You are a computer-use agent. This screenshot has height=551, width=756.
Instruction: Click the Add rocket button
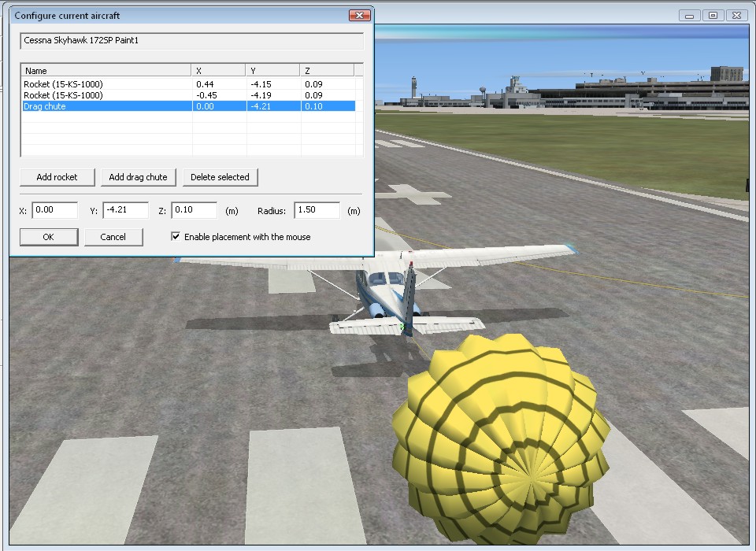[57, 177]
